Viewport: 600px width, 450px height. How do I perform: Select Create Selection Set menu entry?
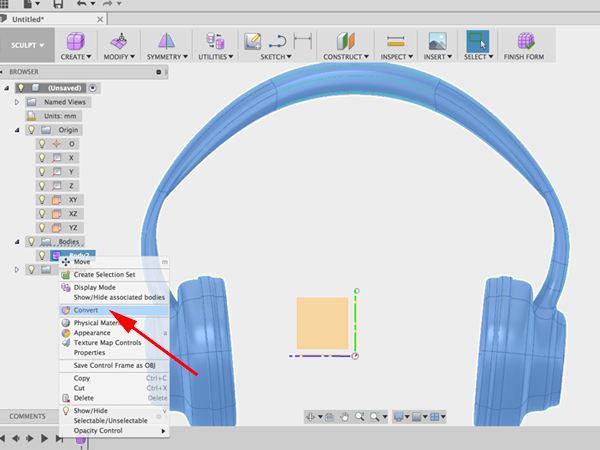tap(114, 275)
